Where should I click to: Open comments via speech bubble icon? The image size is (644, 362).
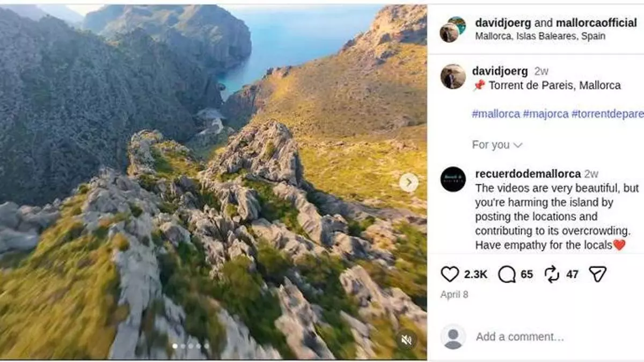[507, 275]
